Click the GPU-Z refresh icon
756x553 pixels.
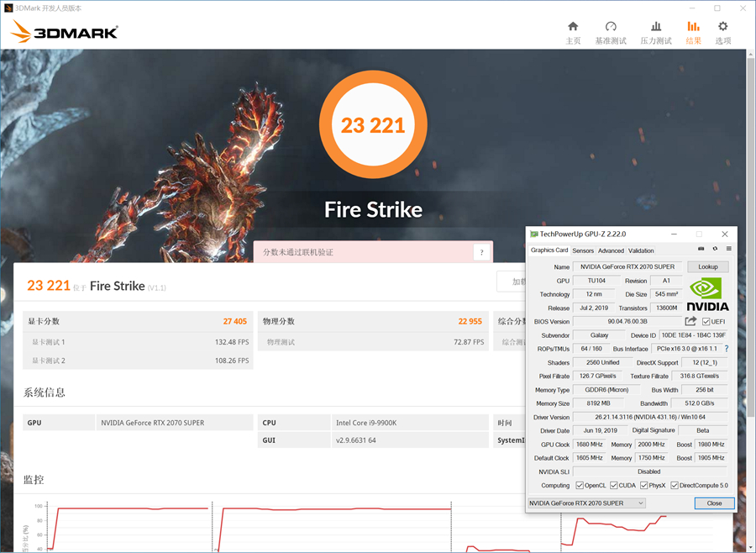point(715,249)
